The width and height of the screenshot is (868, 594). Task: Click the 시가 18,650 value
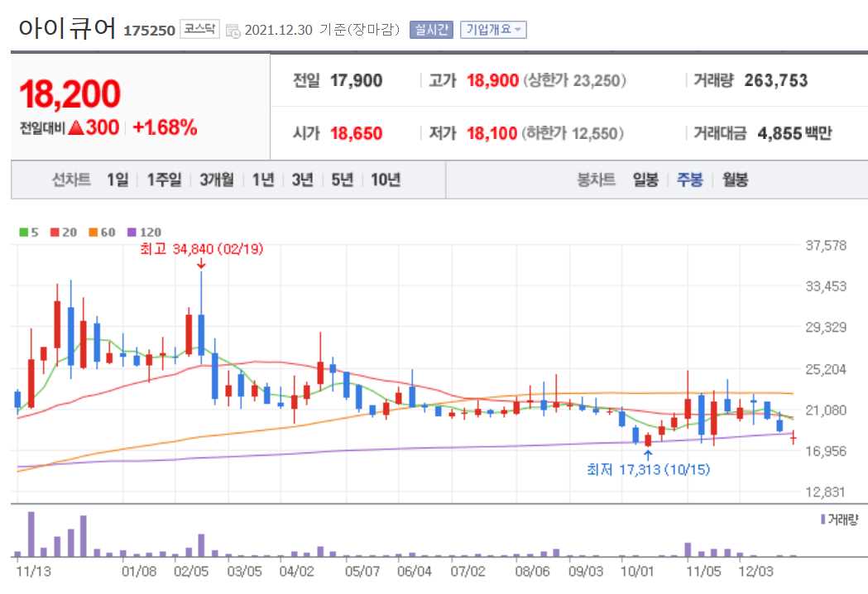point(356,133)
